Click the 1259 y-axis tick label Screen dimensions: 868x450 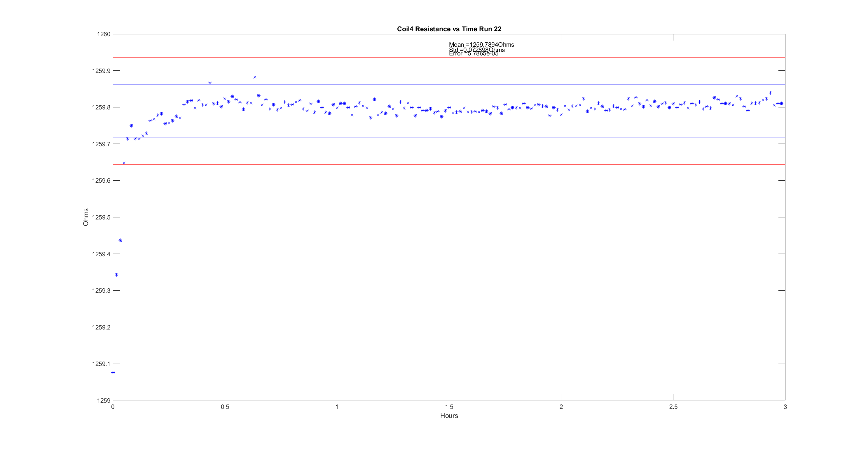(104, 400)
